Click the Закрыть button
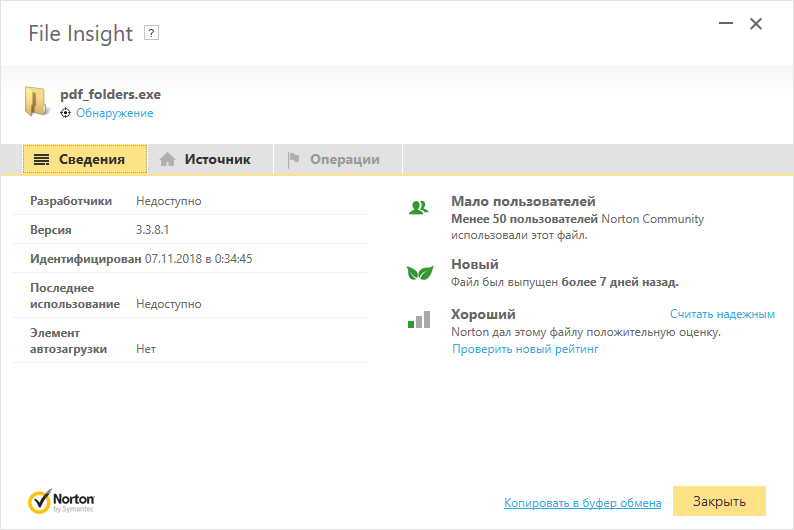Image resolution: width=794 pixels, height=530 pixels. (x=719, y=501)
